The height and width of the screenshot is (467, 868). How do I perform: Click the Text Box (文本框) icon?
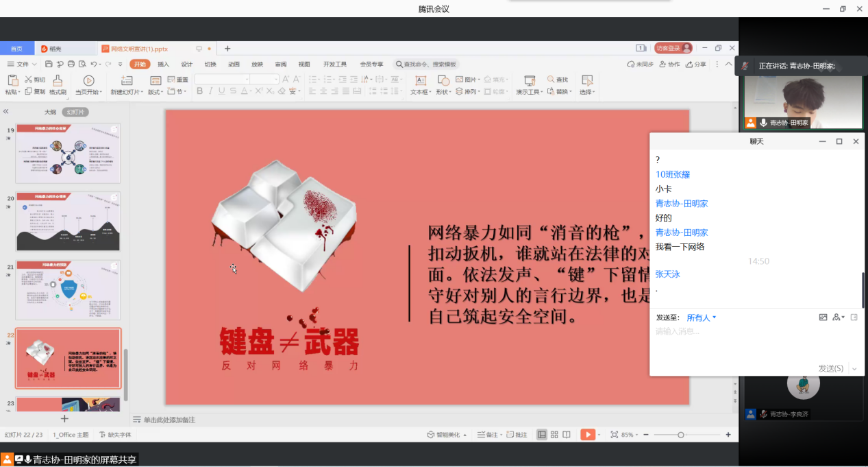[421, 80]
